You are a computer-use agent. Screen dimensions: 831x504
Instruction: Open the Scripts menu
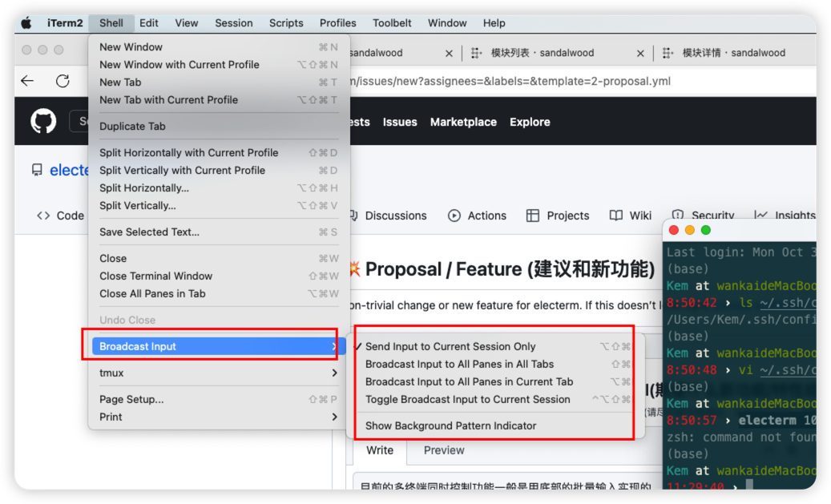286,22
